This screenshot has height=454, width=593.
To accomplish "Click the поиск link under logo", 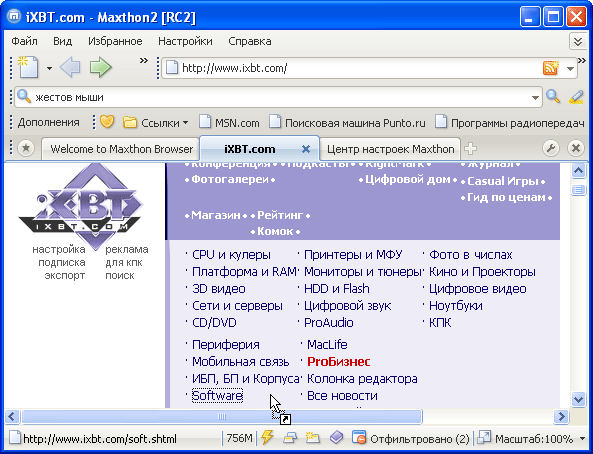I will tap(120, 275).
